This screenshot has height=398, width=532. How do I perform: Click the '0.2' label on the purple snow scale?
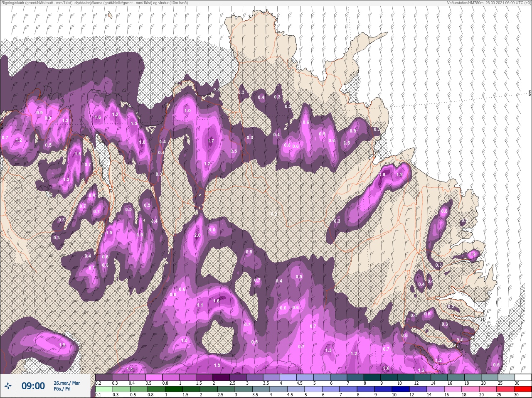coord(98,383)
